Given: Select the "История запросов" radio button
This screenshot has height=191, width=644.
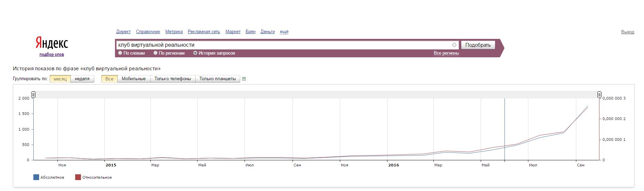Looking at the screenshot, I should pos(195,53).
